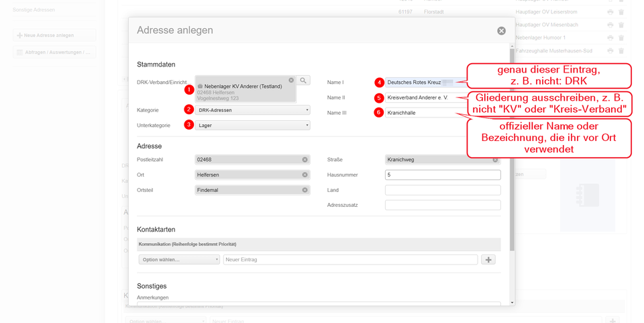Select Nebenlager Humoor 1 row text
The height and width of the screenshot is (323, 644).
coord(541,38)
